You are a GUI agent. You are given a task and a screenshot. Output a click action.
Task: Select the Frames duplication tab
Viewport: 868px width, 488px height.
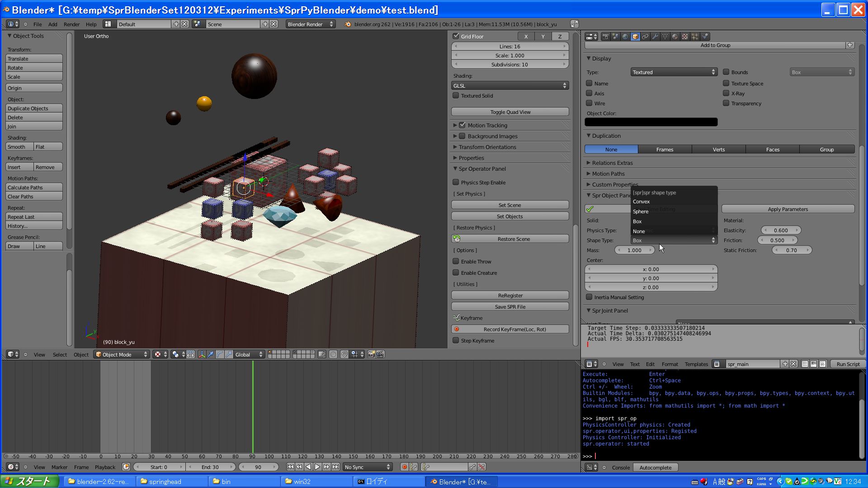coord(665,149)
